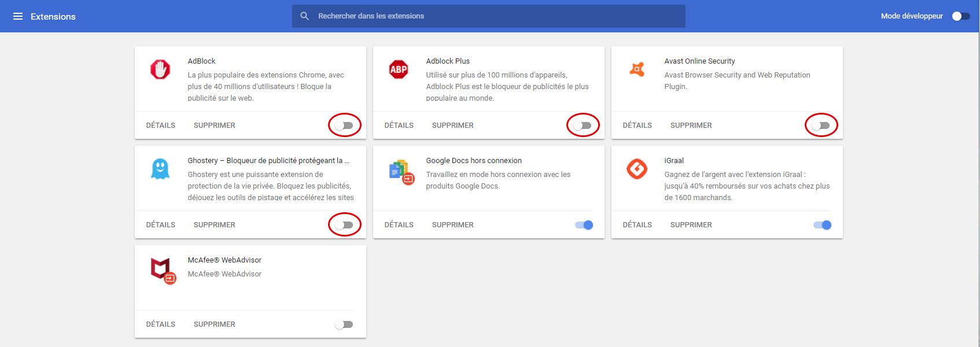Click the search magnifier icon
This screenshot has width=980, height=347.
[305, 16]
